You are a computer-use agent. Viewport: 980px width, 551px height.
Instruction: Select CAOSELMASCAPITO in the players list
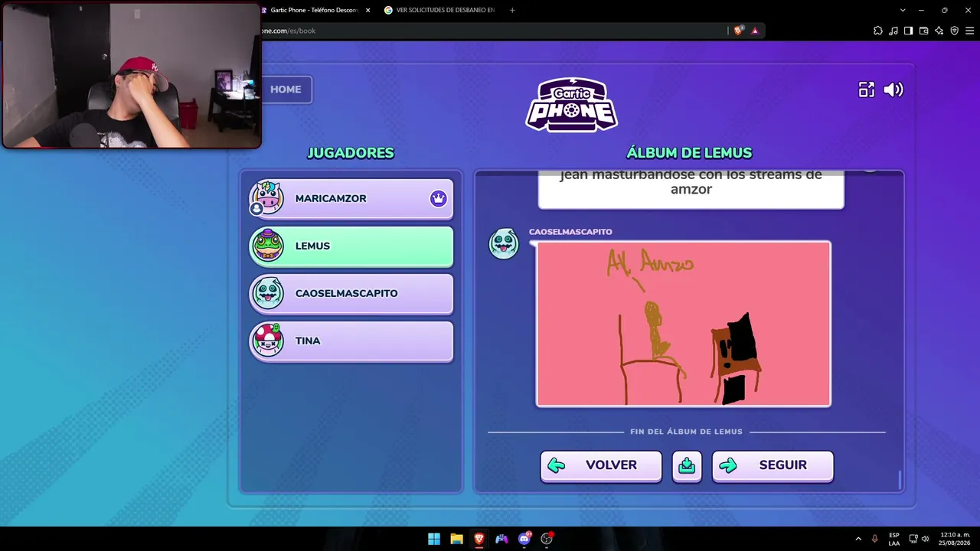click(351, 294)
